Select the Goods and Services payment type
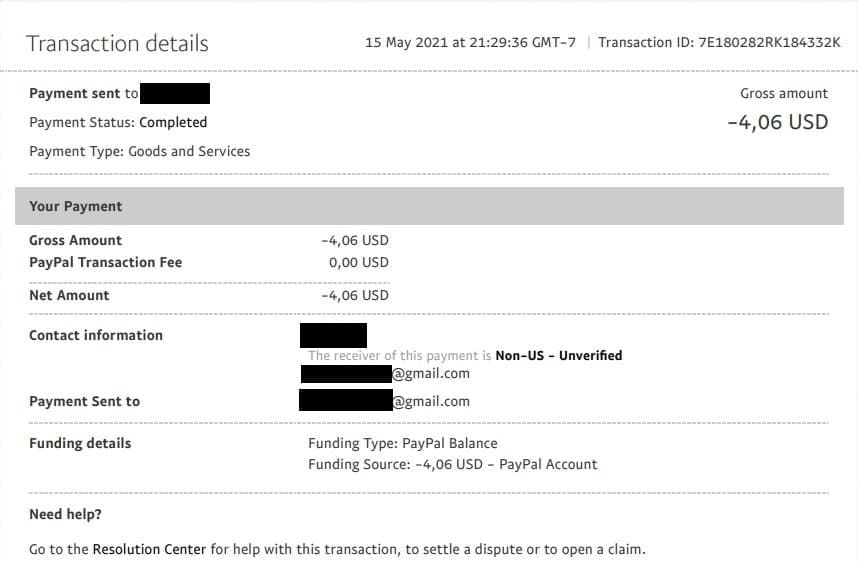Viewport: 858px width, 570px height. pos(189,151)
